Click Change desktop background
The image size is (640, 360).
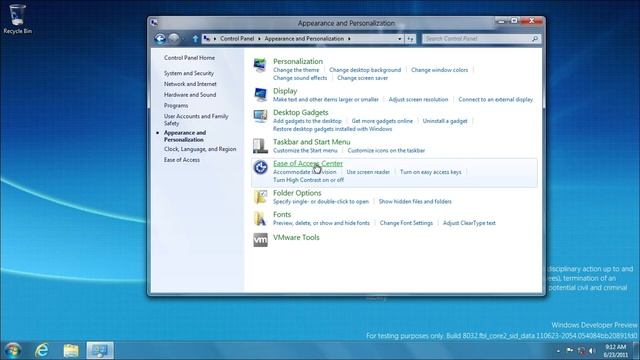(x=365, y=70)
